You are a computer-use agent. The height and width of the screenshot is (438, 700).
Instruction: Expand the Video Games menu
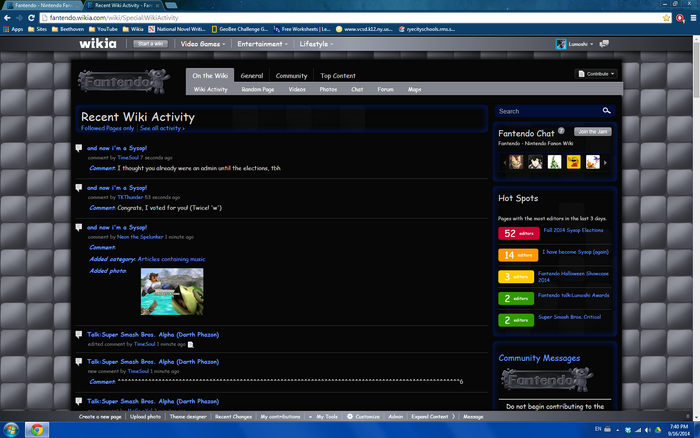203,44
